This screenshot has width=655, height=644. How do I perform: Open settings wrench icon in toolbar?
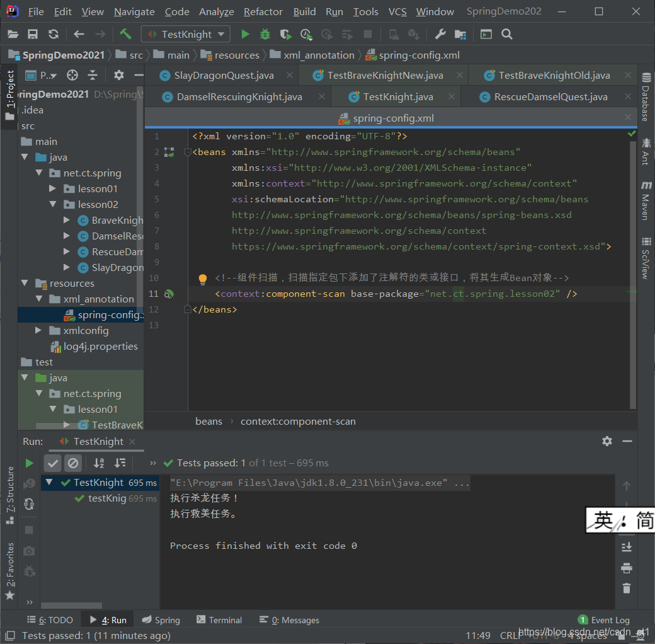pyautogui.click(x=440, y=34)
